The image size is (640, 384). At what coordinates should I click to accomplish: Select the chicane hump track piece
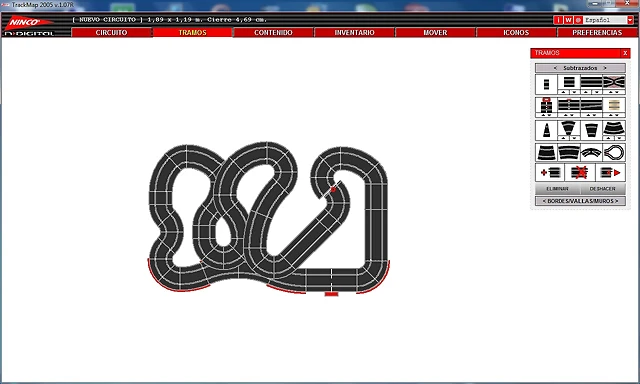pyautogui.click(x=591, y=153)
